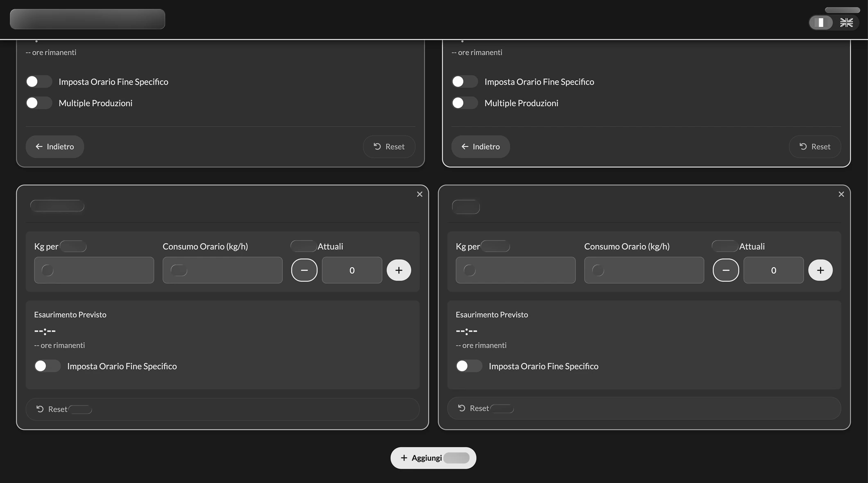Close the bottom-left card with the X
This screenshot has height=483, width=868.
point(419,194)
